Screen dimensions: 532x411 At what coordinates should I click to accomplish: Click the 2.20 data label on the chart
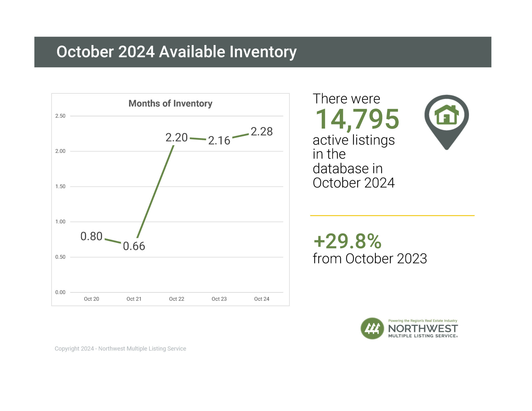(x=176, y=137)
